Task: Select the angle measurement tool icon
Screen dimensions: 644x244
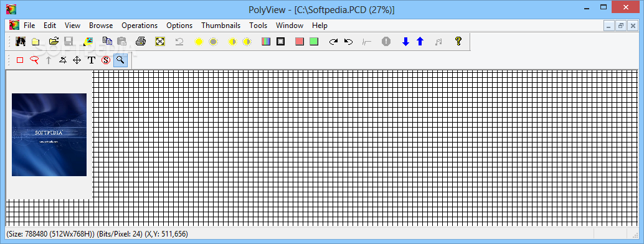Action: [x=62, y=60]
